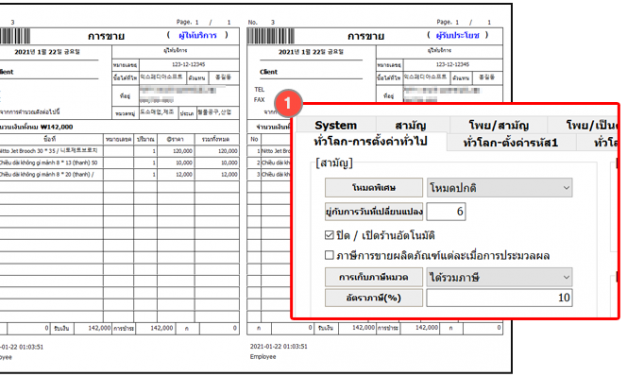627x376 pixels.
Task: Select ทั่วโลก-การตั้งค่าทั่วไป tab
Action: pyautogui.click(x=371, y=142)
